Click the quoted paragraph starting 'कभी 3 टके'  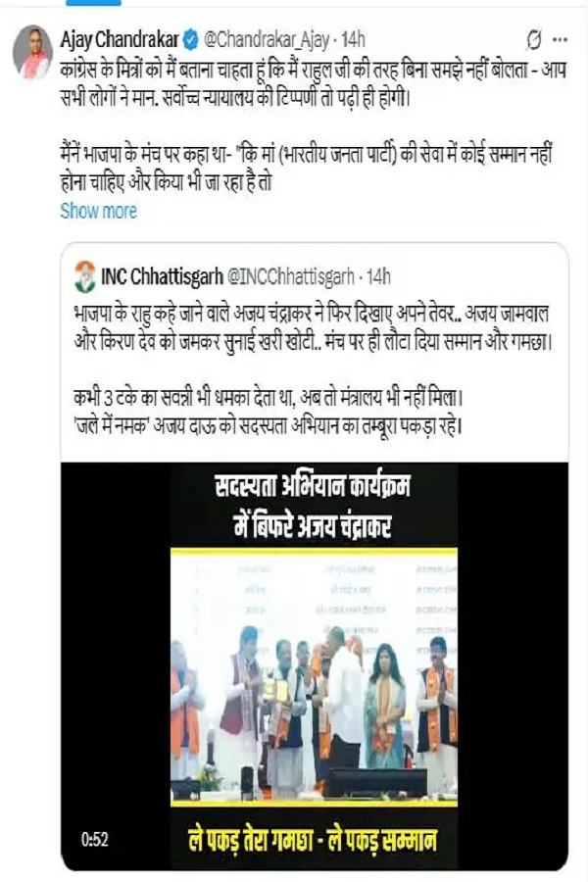[x=269, y=413]
